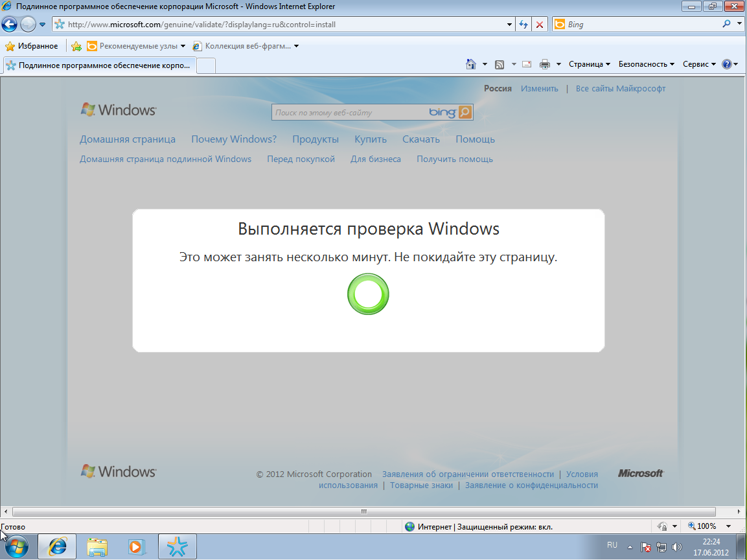The height and width of the screenshot is (560, 747).
Task: Click the Интернет security zone status
Action: [x=478, y=527]
